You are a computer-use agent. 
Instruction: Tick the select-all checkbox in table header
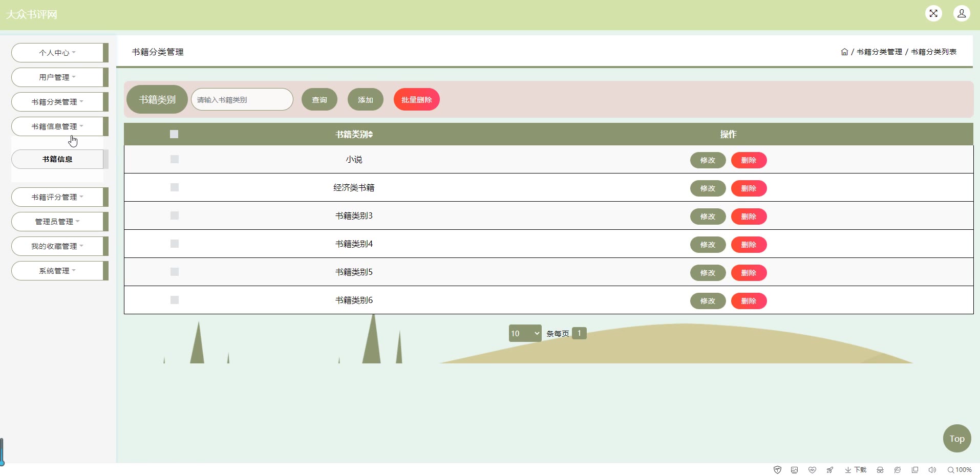(174, 134)
